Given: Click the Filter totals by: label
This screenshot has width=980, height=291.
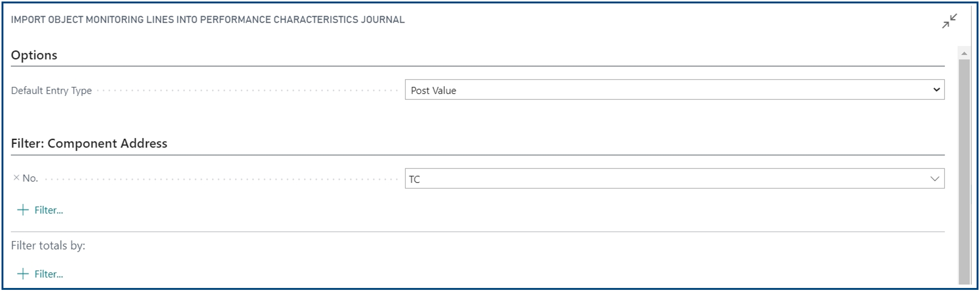Looking at the screenshot, I should click(x=48, y=246).
